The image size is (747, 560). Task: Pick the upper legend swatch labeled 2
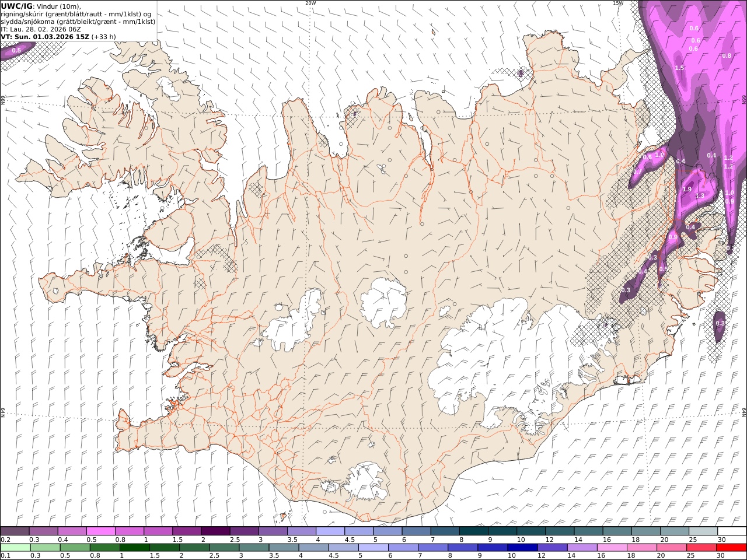pos(215,531)
